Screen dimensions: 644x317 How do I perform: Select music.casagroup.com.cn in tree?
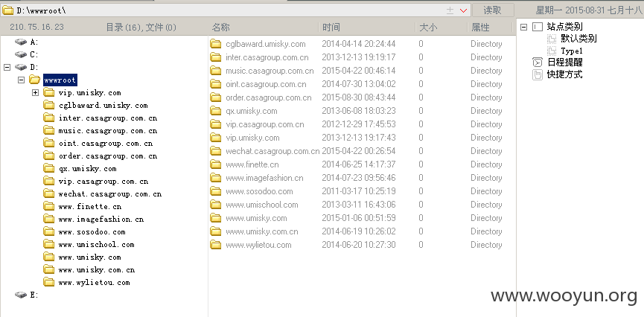tap(108, 131)
